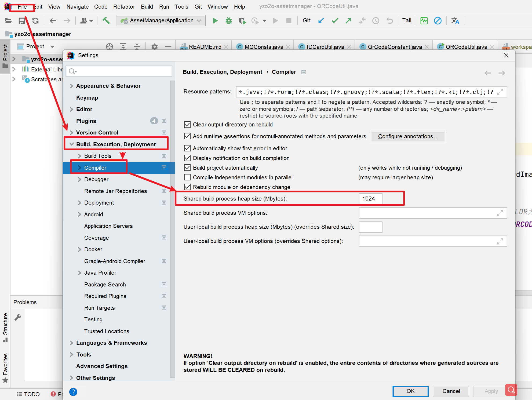
Task: Click the Save All disk icon
Action: 22,21
